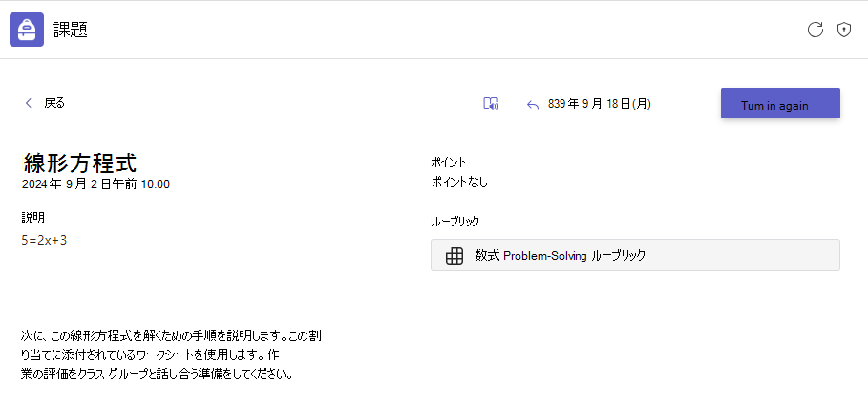Viewport: 868px width, 408px height.
Task: Click the due date 2024年9月2日午前10:00
Action: (95, 184)
